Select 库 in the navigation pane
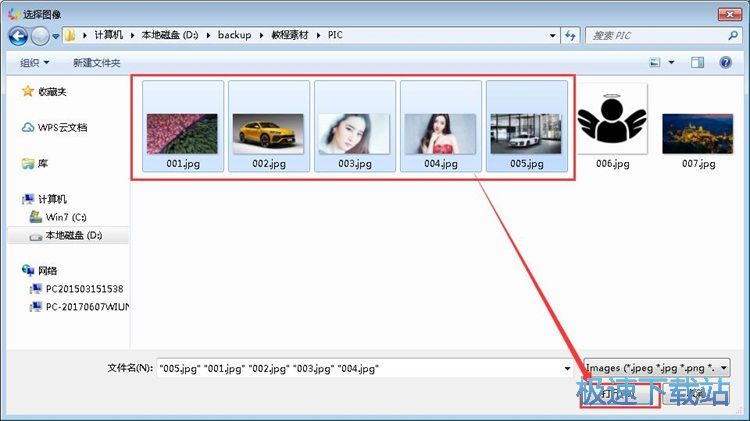Viewport: 750px width, 421px height. (x=43, y=163)
